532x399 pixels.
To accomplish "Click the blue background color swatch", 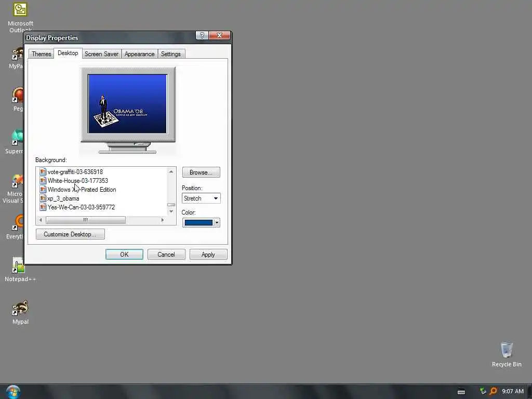I will click(198, 222).
